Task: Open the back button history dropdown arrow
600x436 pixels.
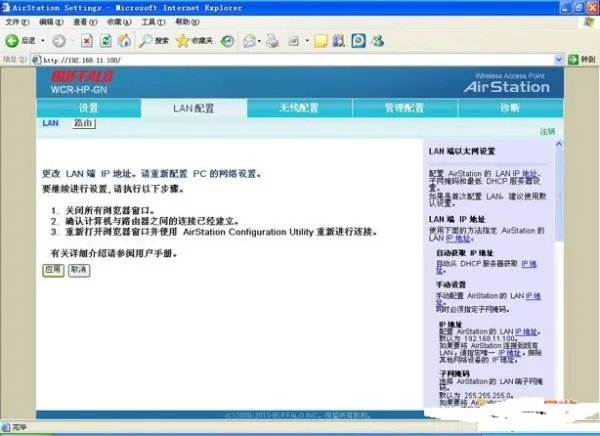Action: [43, 41]
